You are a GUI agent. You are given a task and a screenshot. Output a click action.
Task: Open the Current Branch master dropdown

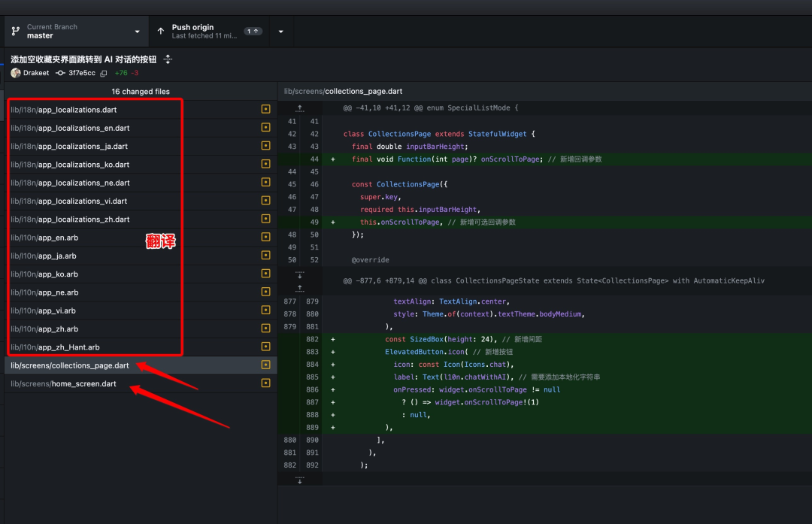[77, 31]
